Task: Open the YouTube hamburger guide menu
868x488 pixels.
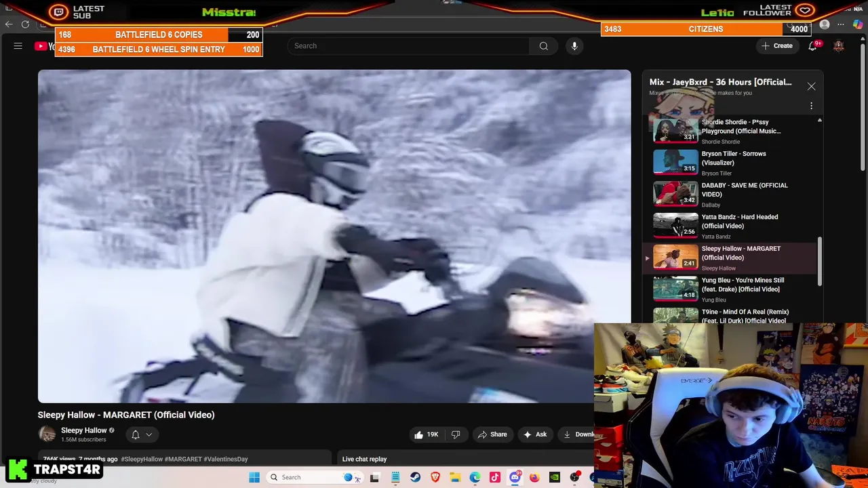Action: tap(18, 46)
